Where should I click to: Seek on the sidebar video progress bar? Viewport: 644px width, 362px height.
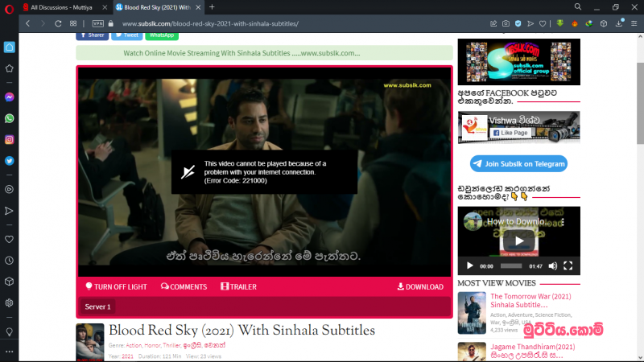click(511, 266)
